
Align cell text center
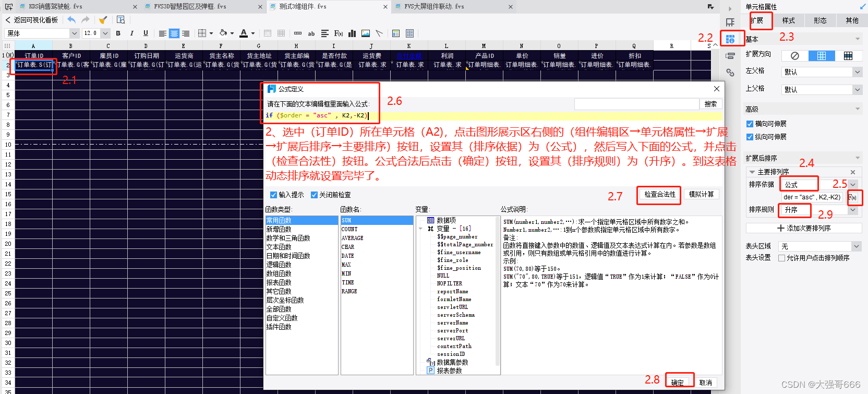coord(174,33)
